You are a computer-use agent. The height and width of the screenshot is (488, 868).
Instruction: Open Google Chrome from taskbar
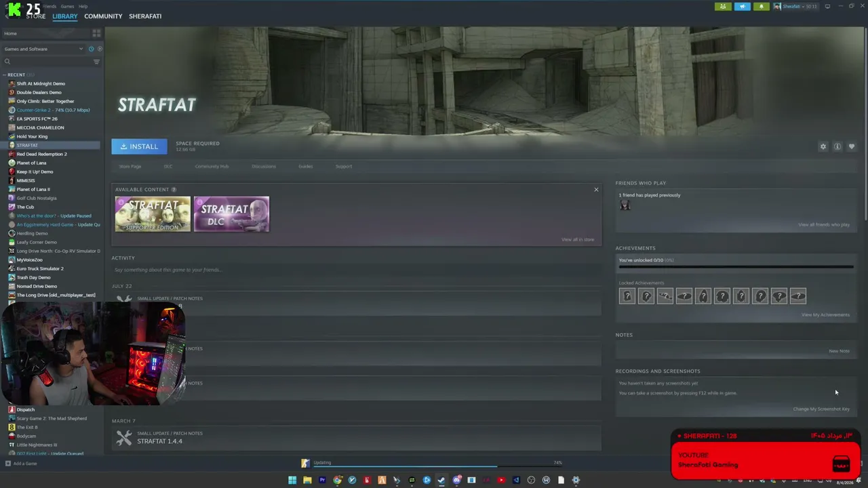tap(337, 480)
